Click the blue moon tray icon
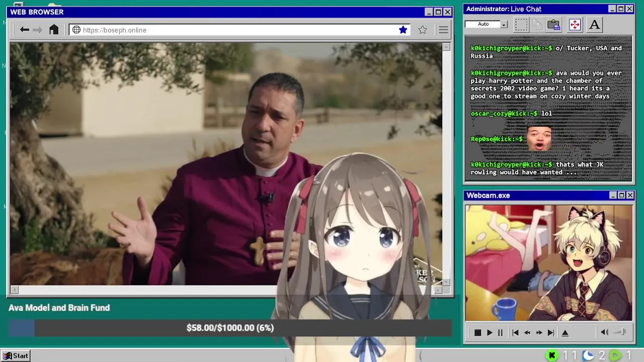Viewport: 644px width, 362px height. (588, 355)
